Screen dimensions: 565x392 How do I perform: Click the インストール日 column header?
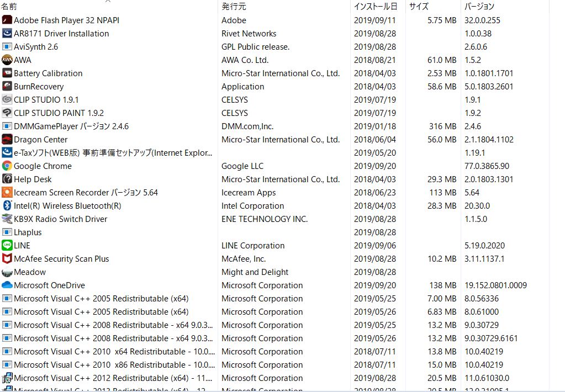376,7
